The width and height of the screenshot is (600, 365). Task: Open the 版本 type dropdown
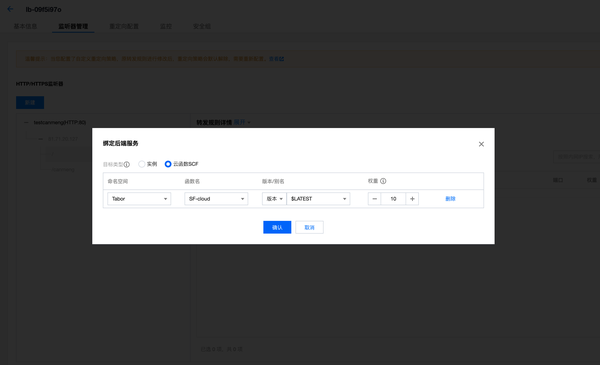[x=274, y=199]
